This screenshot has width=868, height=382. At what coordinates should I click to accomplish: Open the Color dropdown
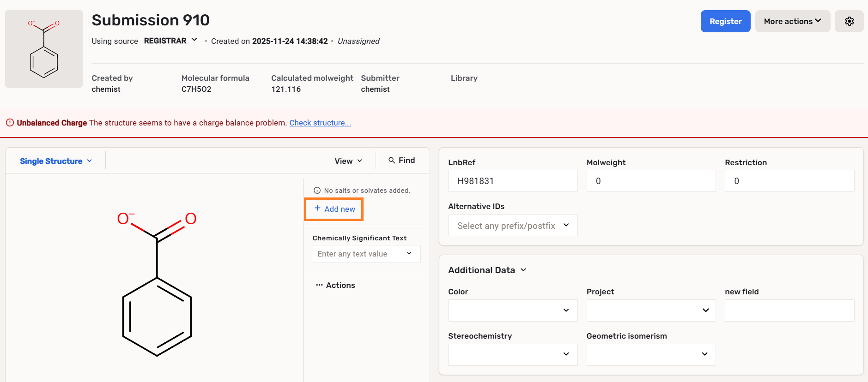tap(513, 310)
